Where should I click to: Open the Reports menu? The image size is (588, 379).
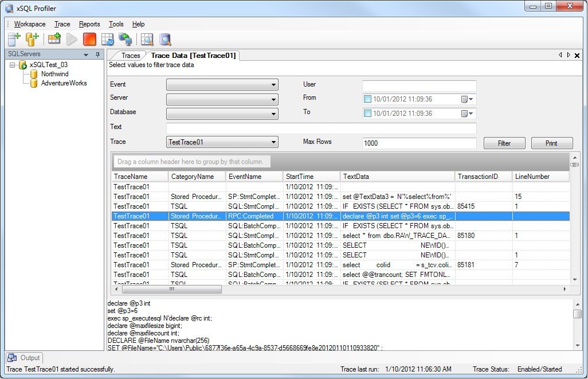tap(89, 24)
